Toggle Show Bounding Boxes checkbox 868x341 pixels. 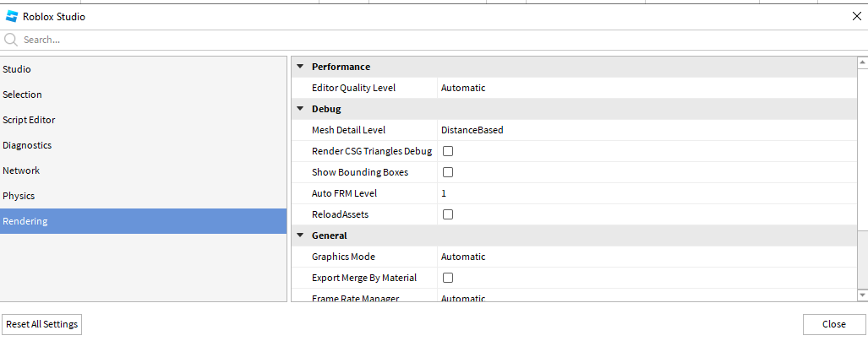(448, 172)
